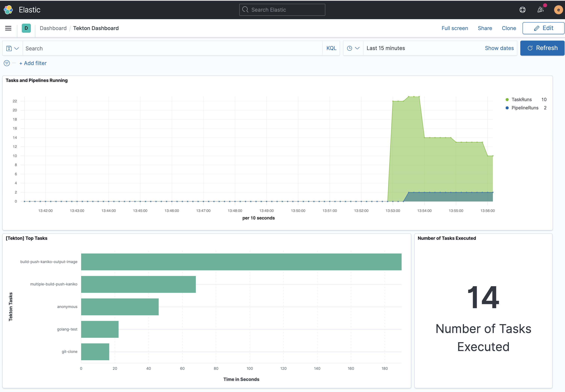Clone the Tekton Dashboard

[x=509, y=28]
